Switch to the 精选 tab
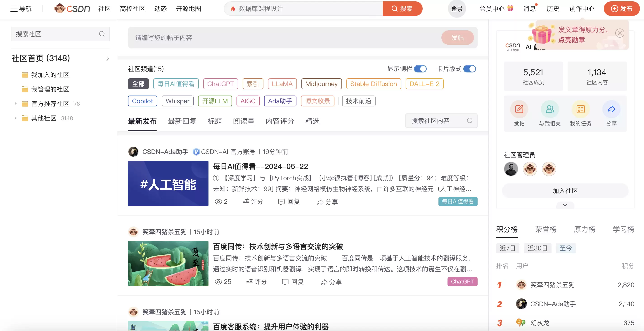Screen dimensions: 644x331 click(x=312, y=121)
